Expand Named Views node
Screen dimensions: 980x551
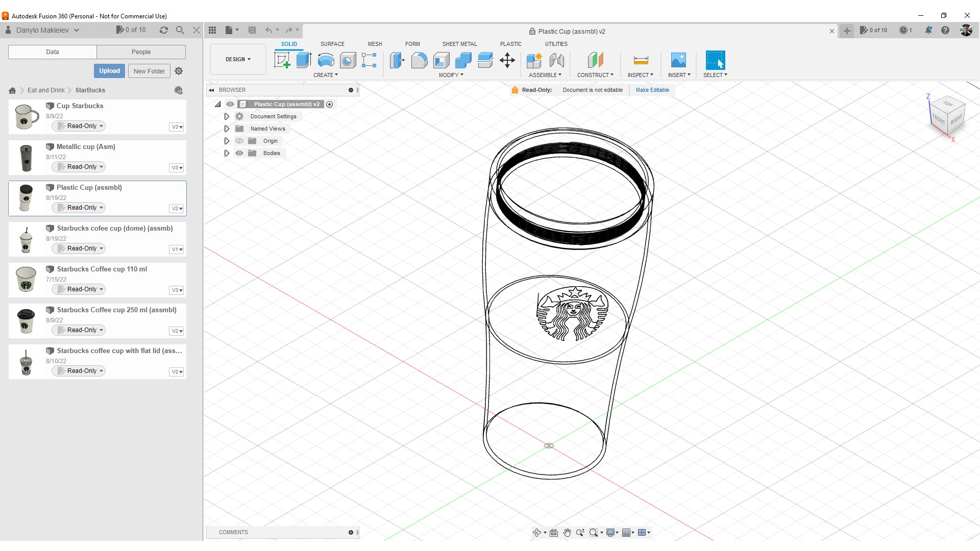227,129
